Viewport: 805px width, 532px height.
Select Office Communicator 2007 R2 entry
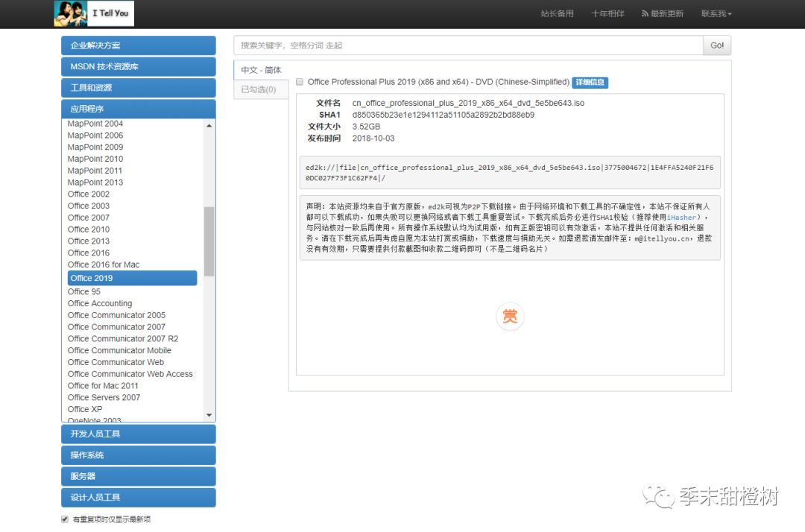123,339
